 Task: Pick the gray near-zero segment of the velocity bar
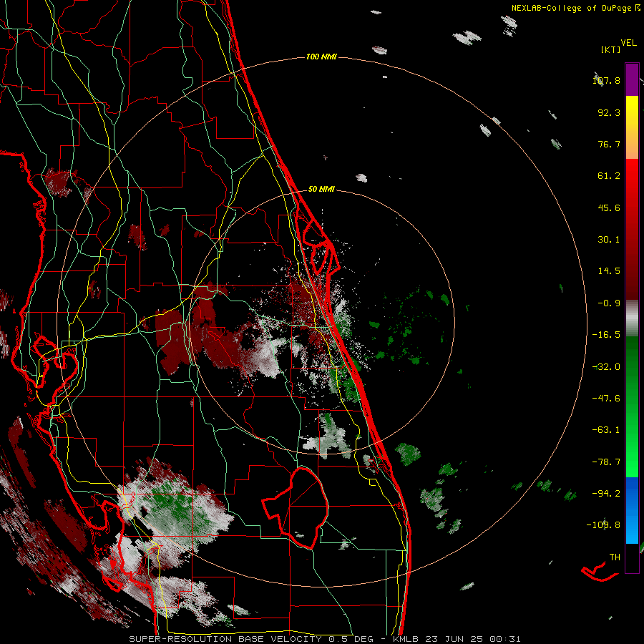[x=632, y=318]
